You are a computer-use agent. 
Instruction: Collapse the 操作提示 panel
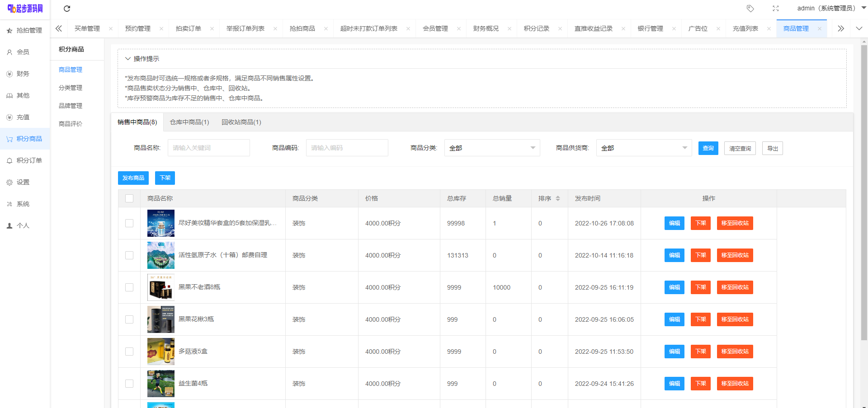[128, 59]
